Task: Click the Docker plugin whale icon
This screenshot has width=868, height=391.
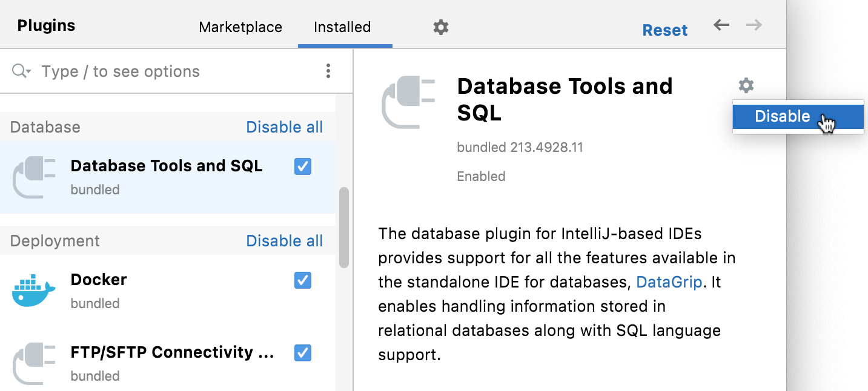Action: point(33,289)
